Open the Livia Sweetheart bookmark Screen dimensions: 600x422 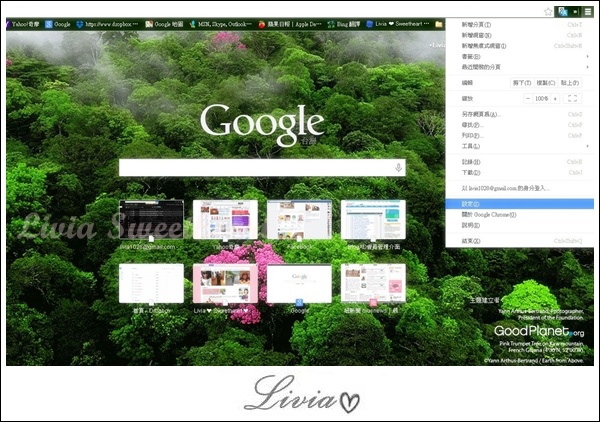pos(398,24)
